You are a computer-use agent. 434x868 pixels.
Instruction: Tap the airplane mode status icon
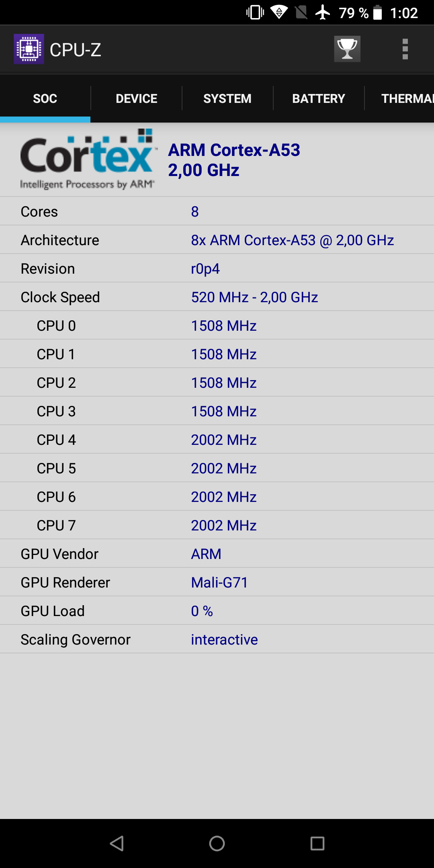323,12
